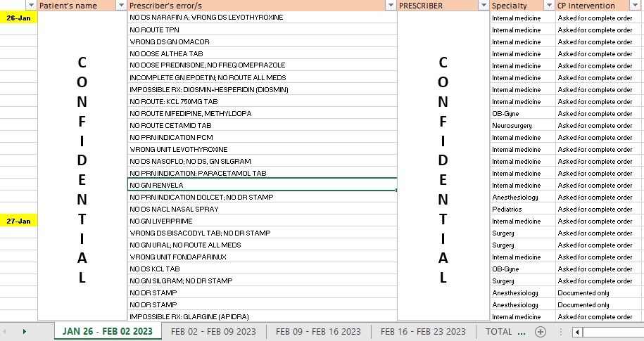Open the Specialty column filter dropdown
The width and height of the screenshot is (644, 341).
pos(549,6)
